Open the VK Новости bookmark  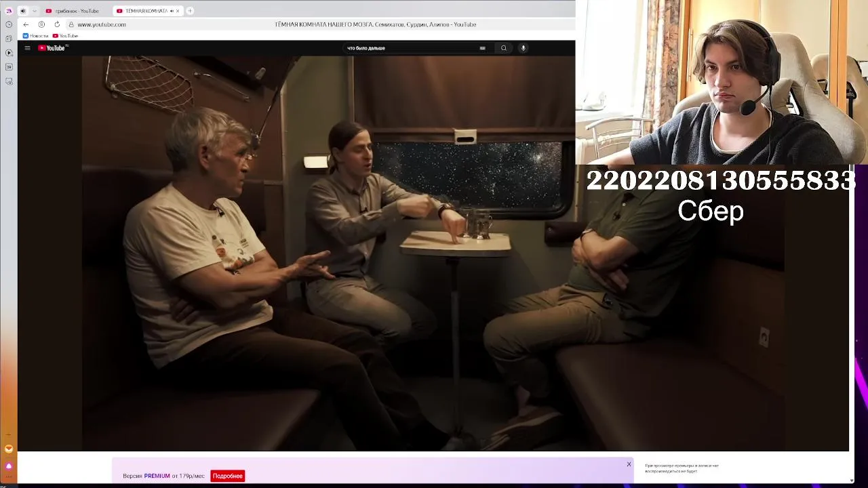click(x=36, y=36)
